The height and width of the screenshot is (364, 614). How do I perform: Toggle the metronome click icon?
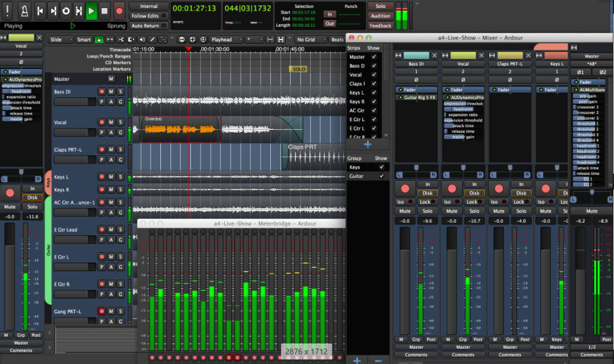click(x=25, y=11)
